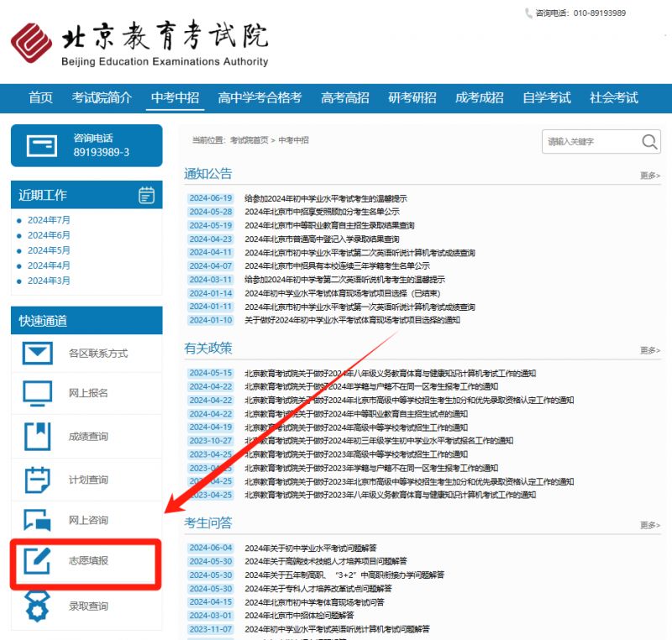The image size is (672, 640).
Task: Open the 2024-05-19 自主招生录取结果查询 notice
Action: (x=329, y=225)
